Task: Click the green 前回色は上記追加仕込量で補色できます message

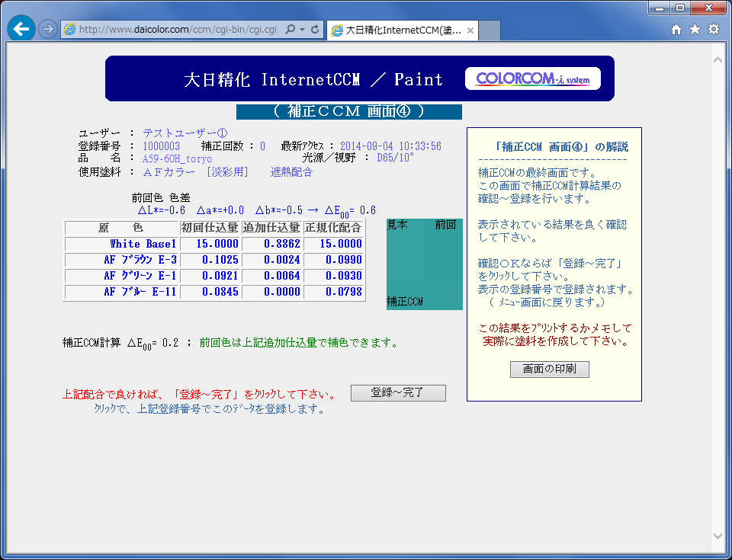Action: pos(298,343)
